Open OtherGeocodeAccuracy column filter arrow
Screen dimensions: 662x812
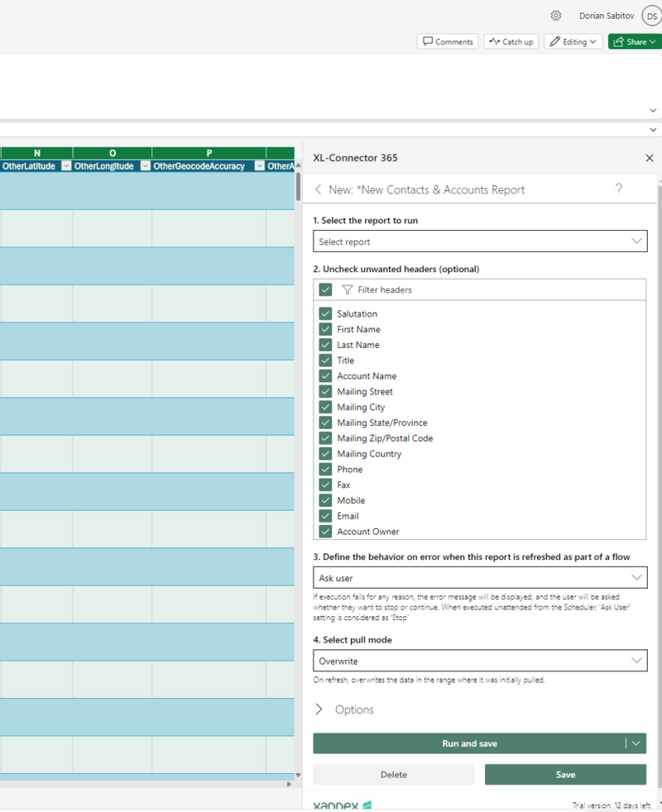260,165
